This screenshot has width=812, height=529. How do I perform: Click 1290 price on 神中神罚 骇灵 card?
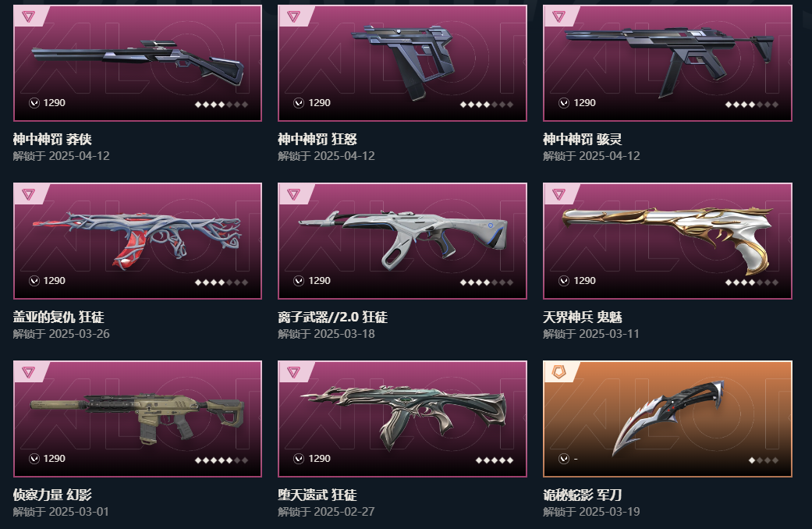point(585,102)
